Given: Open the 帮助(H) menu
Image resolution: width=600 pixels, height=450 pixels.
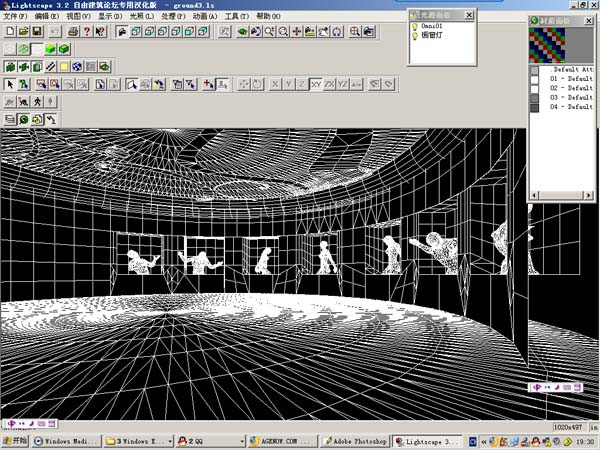Looking at the screenshot, I should tap(268, 16).
